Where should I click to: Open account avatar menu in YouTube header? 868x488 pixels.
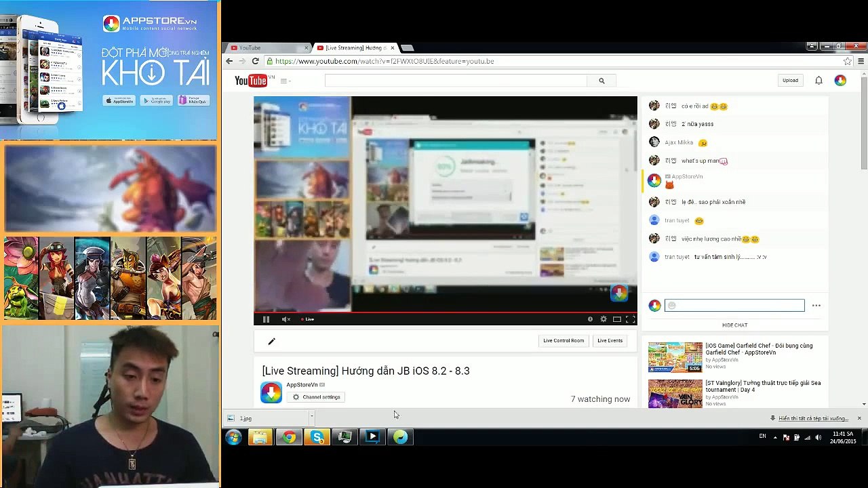pyautogui.click(x=840, y=80)
